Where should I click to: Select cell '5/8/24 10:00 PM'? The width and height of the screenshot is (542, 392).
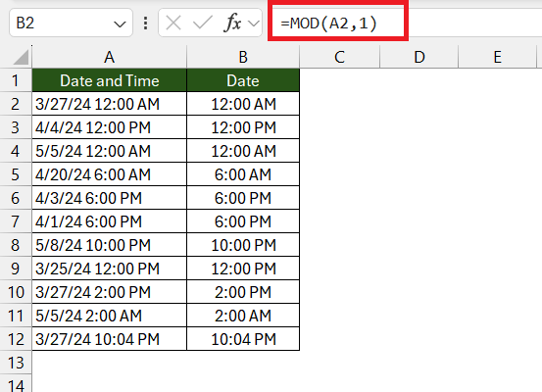109,245
